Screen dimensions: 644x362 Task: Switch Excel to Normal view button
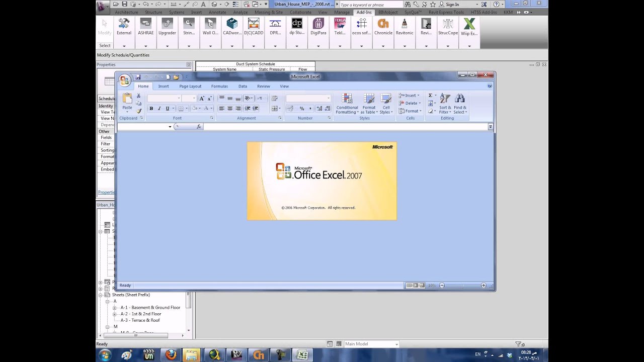pos(409,286)
